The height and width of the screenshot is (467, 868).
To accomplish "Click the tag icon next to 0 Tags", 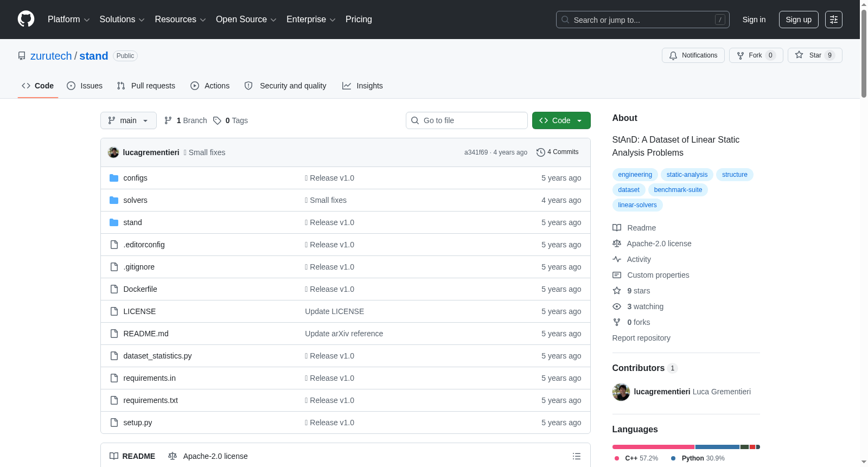I will click(217, 120).
